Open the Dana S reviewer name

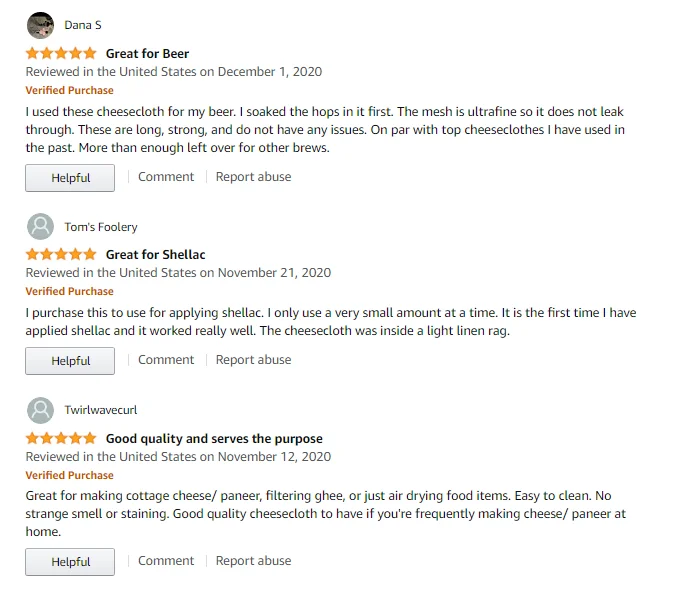[83, 25]
